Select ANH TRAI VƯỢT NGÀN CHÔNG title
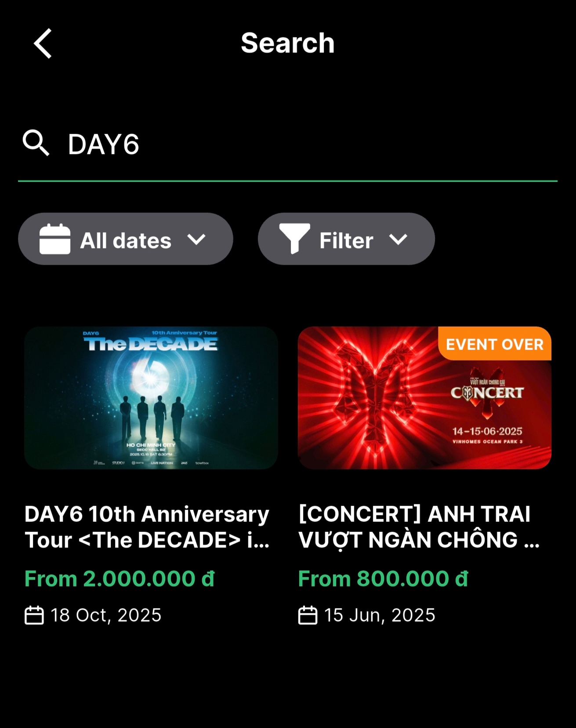This screenshot has height=728, width=576. [x=419, y=527]
